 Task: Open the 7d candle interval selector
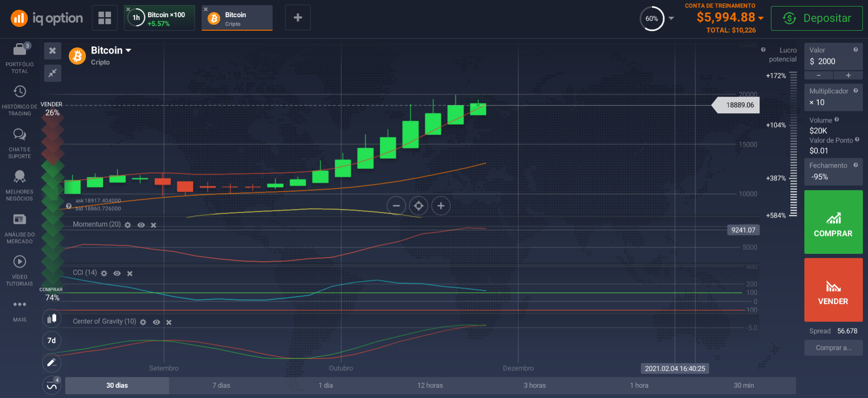(x=52, y=340)
